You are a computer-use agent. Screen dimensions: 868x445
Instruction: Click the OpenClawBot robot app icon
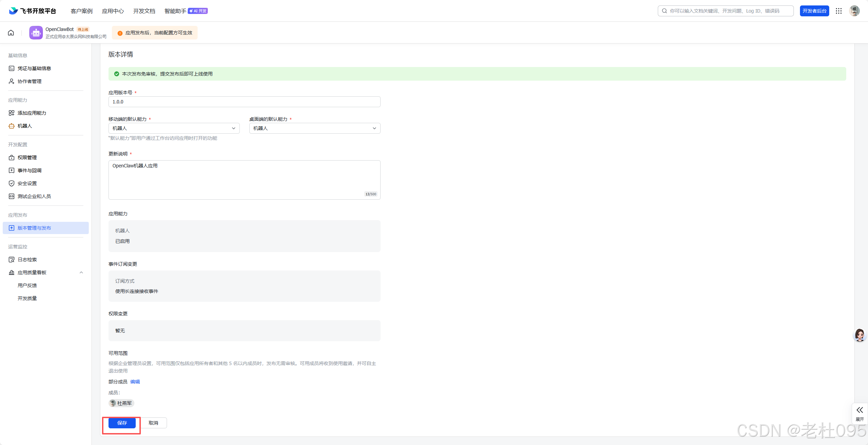[x=36, y=33]
